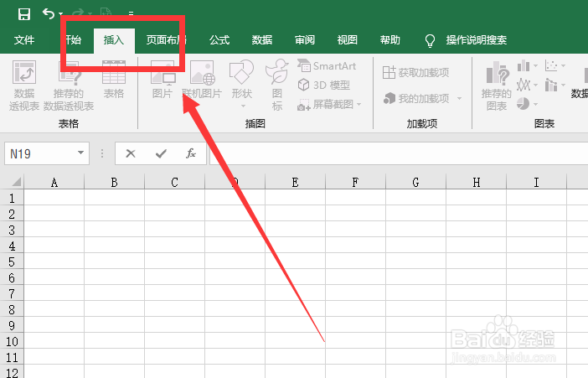The image size is (588, 378).
Task: Click the 操作说明搜索 tell-me search box
Action: 477,39
